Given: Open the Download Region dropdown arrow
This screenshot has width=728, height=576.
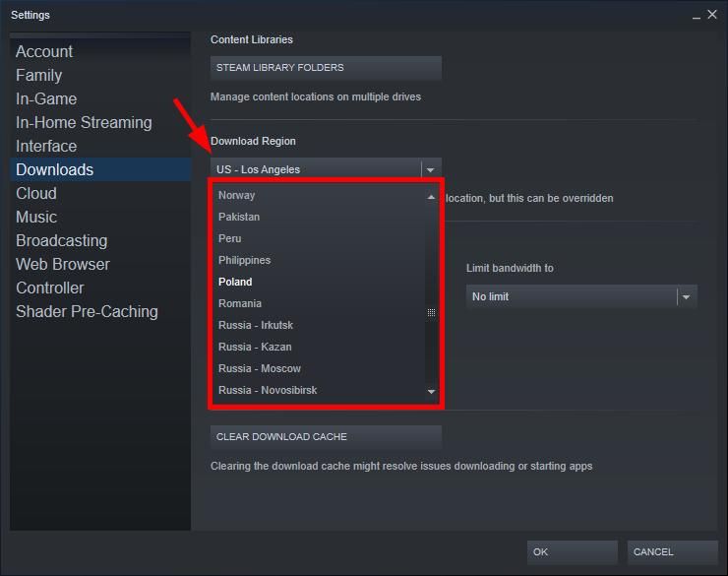Looking at the screenshot, I should 430,169.
